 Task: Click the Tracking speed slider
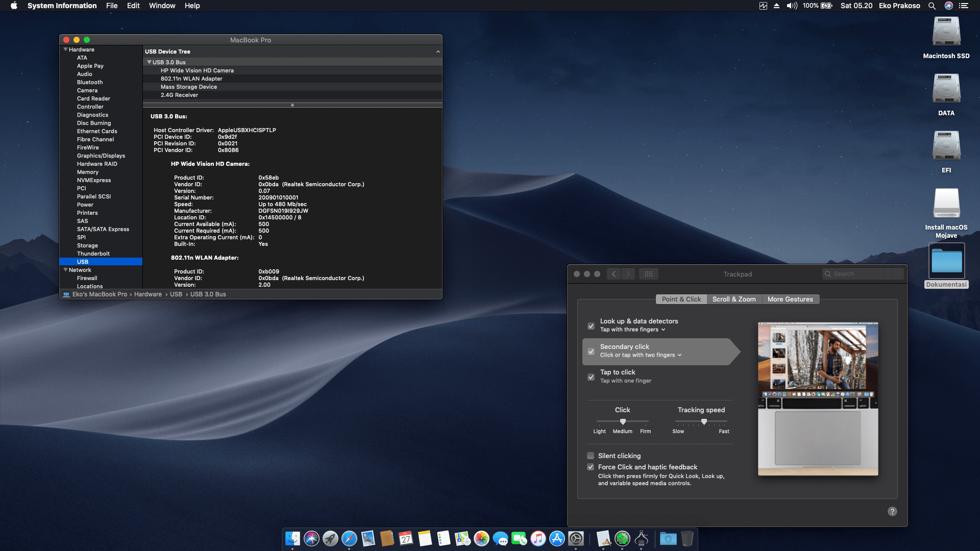pos(704,421)
